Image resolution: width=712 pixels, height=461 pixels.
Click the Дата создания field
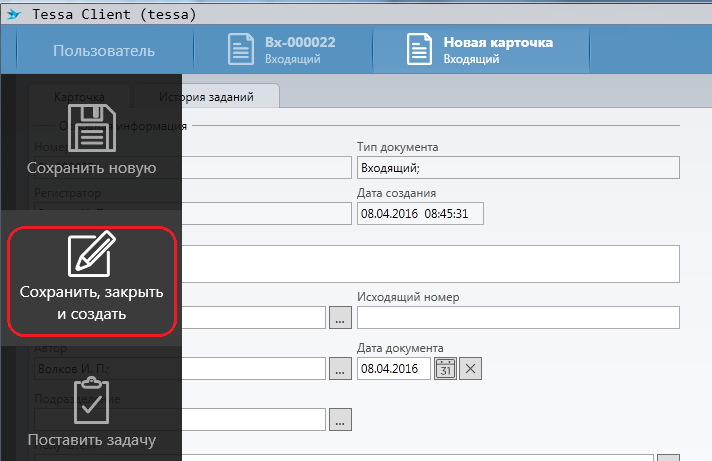[x=420, y=213]
